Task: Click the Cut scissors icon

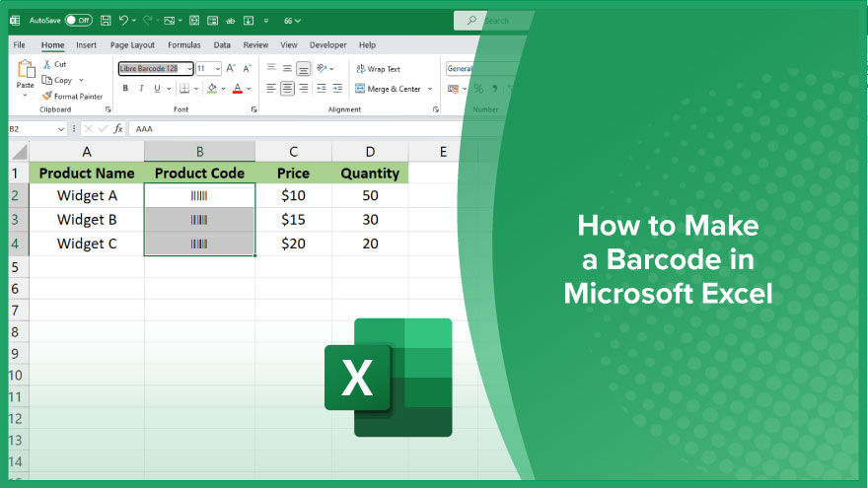Action: 47,64
